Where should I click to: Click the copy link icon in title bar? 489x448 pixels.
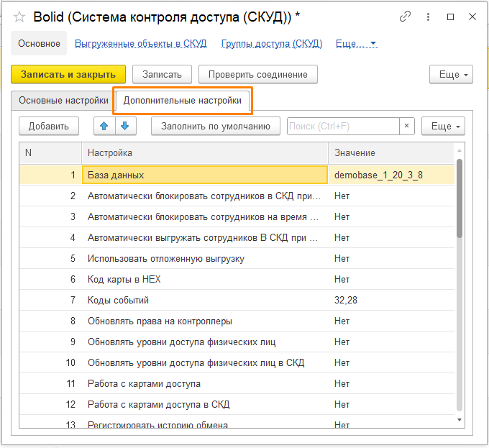point(406,16)
